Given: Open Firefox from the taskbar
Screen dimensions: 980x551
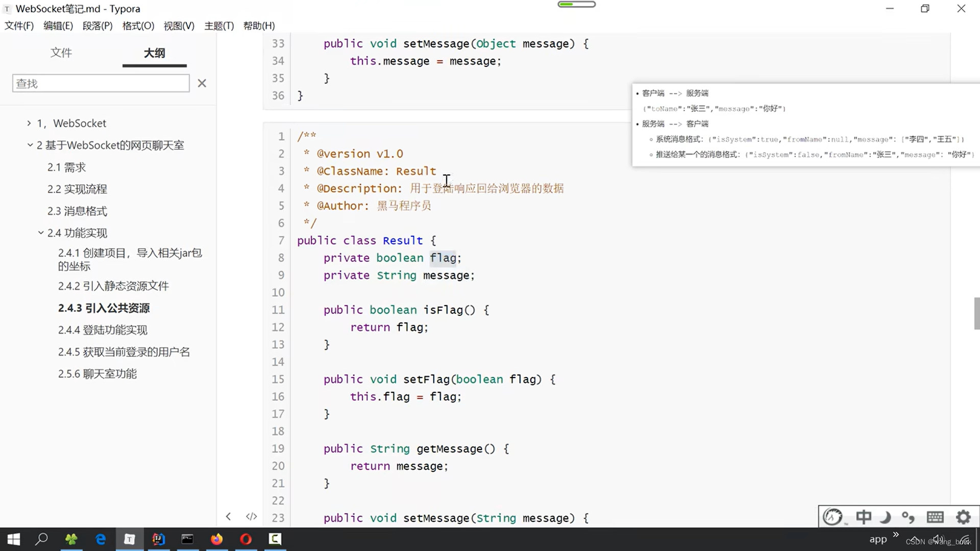Looking at the screenshot, I should (x=216, y=539).
